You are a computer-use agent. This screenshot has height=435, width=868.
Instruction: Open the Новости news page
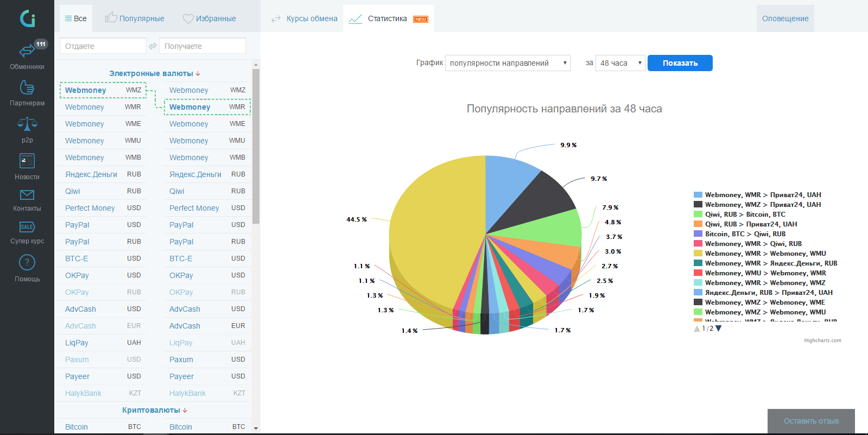click(27, 167)
